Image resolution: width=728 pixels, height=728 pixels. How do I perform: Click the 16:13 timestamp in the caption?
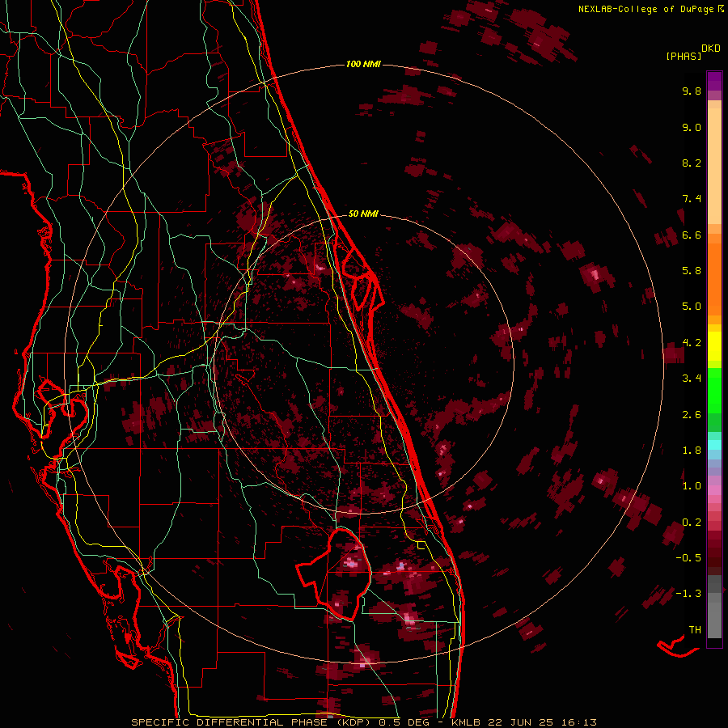coord(580,722)
